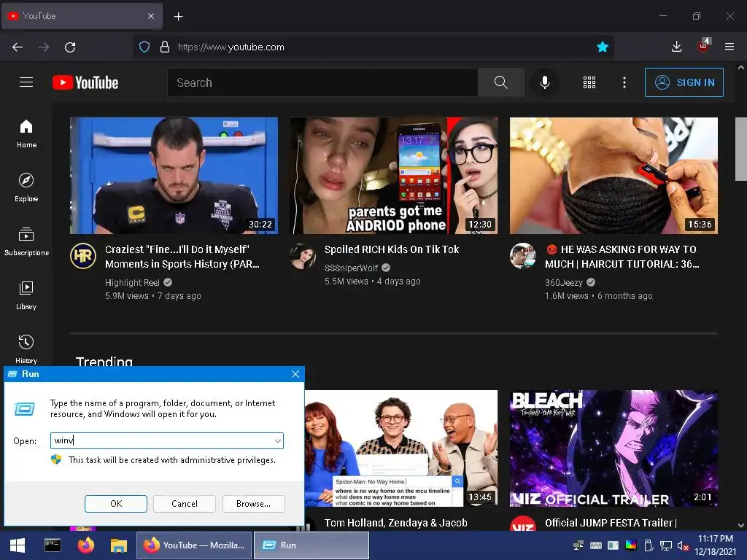Click the pinned Firefox taskbar icon
747x560 pixels.
(86, 545)
